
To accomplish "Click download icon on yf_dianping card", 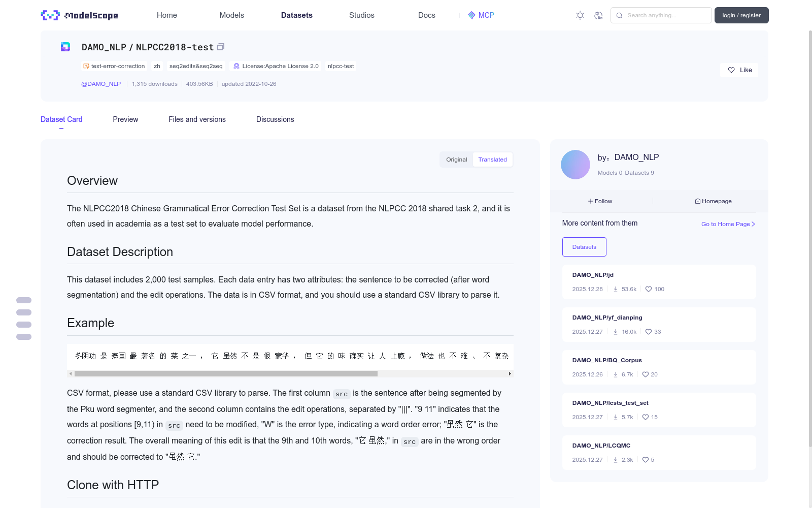I will (x=616, y=332).
